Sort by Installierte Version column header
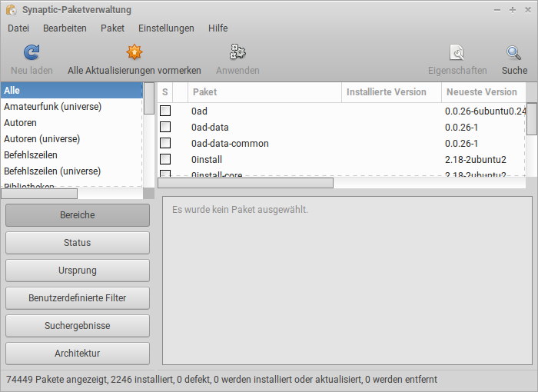This screenshot has width=538, height=392. click(387, 92)
